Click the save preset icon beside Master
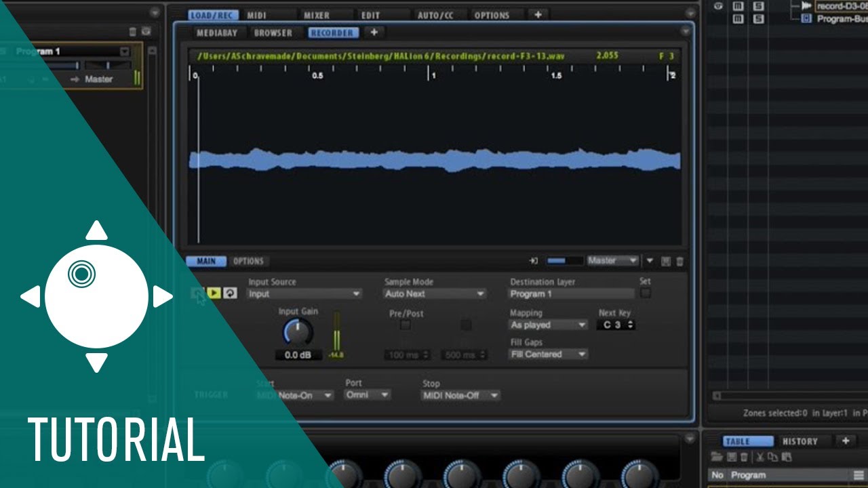This screenshot has height=488, width=868. [x=666, y=261]
